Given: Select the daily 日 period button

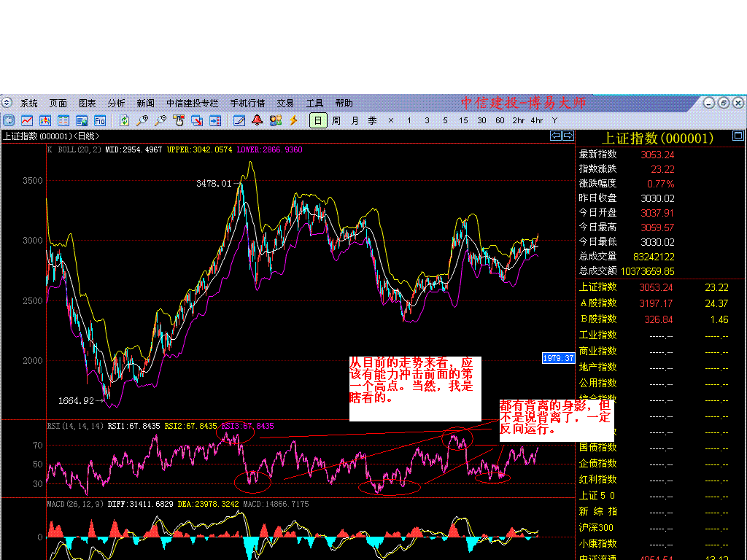Looking at the screenshot, I should (x=318, y=120).
